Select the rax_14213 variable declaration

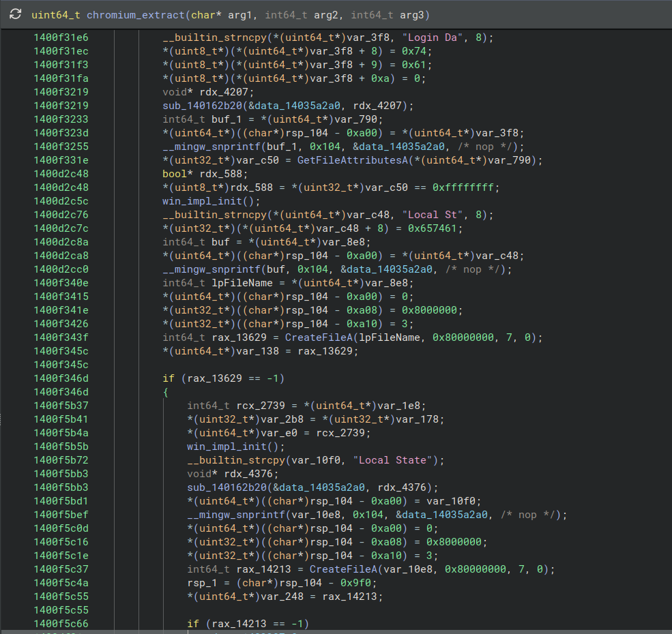point(263,569)
